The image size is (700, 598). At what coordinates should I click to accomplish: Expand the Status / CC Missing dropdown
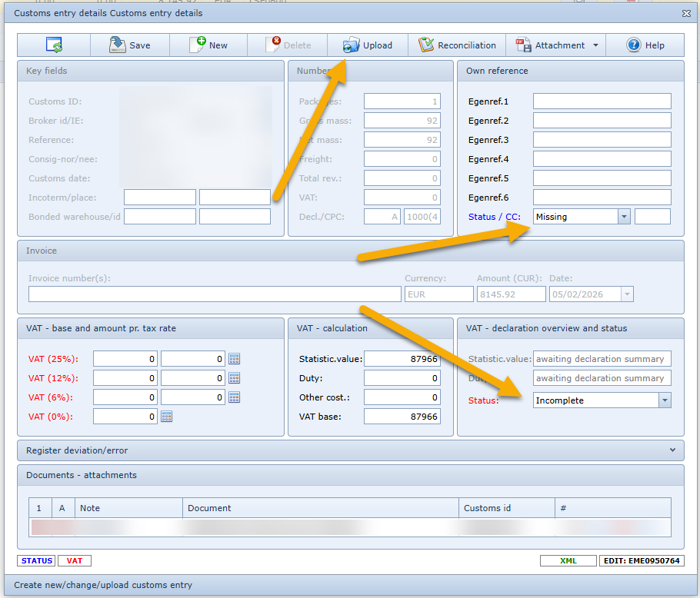[624, 217]
